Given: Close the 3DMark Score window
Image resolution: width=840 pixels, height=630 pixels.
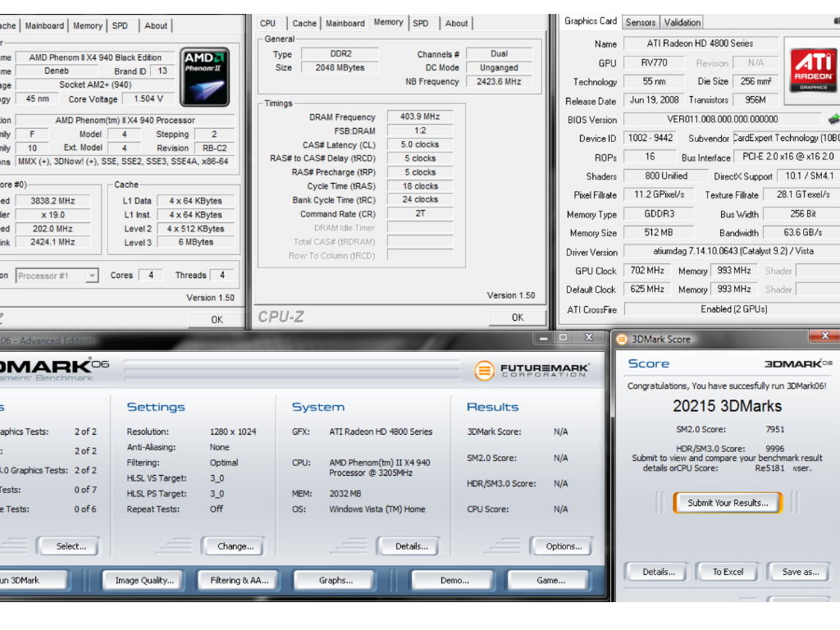Looking at the screenshot, I should [x=824, y=336].
